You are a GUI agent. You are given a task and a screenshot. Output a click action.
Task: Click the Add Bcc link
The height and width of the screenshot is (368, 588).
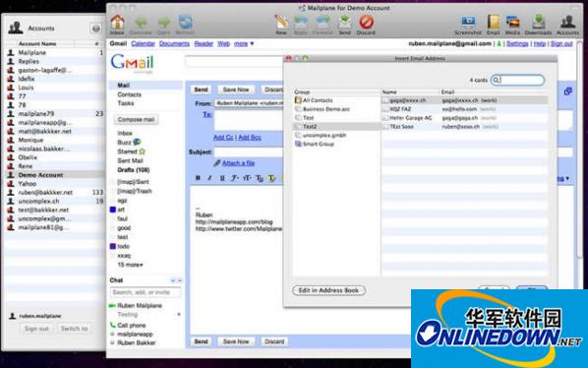coord(250,138)
